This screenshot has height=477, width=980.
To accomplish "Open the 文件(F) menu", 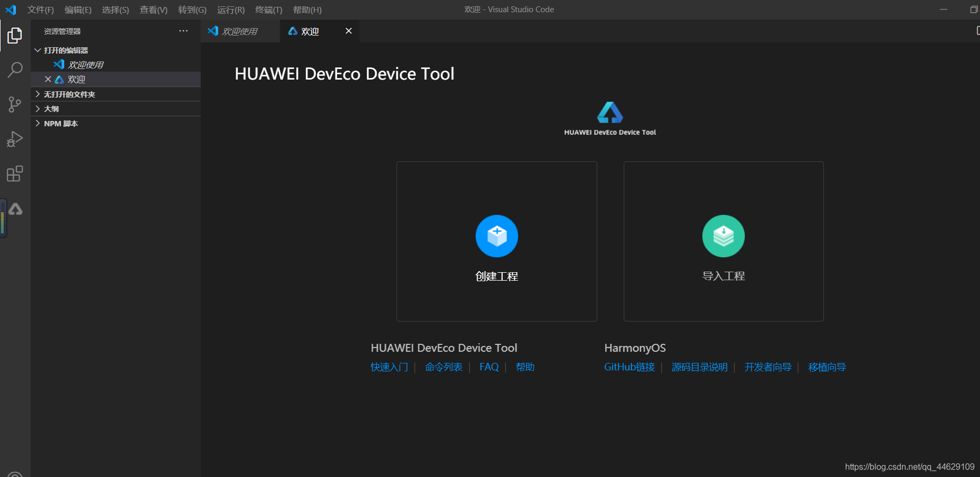I will [x=41, y=10].
